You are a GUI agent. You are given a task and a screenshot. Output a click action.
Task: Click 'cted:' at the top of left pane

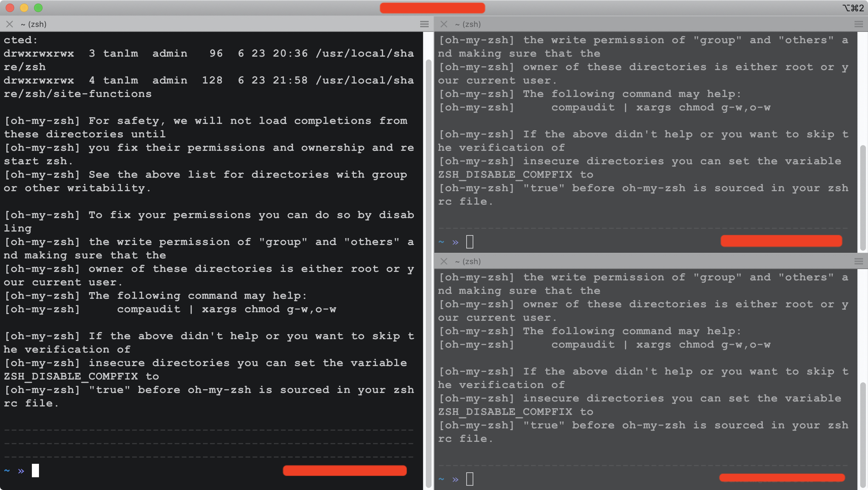21,40
